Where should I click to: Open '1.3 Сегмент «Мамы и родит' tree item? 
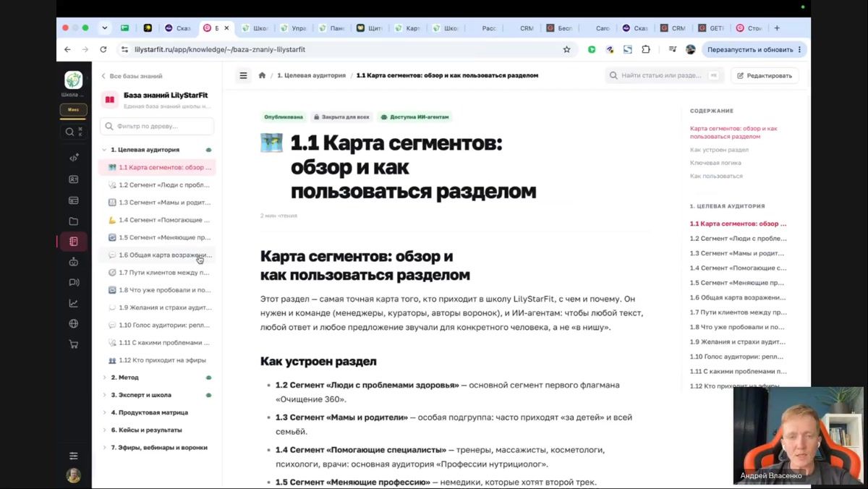pyautogui.click(x=157, y=203)
